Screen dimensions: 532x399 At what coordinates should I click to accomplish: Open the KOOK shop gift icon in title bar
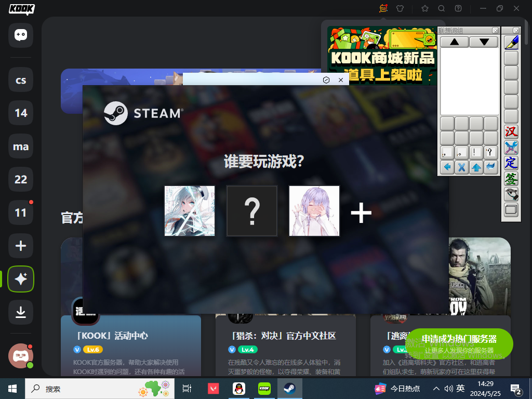pos(383,8)
